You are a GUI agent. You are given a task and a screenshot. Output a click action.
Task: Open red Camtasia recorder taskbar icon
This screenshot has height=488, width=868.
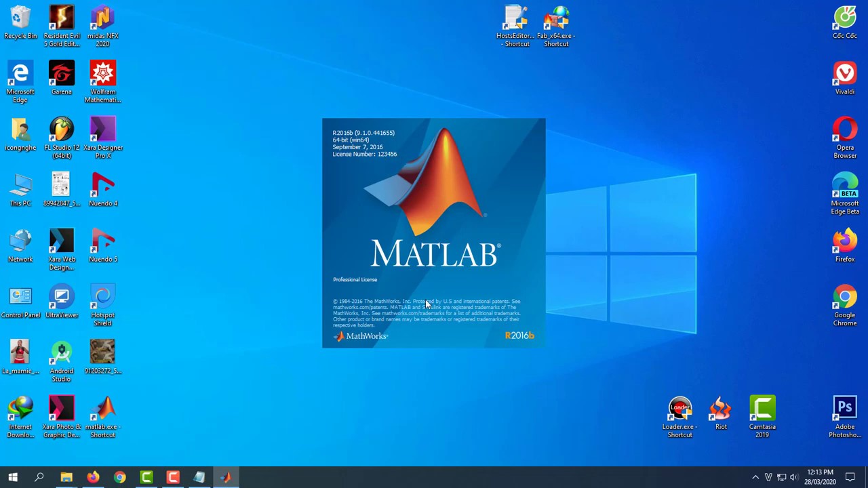173,477
